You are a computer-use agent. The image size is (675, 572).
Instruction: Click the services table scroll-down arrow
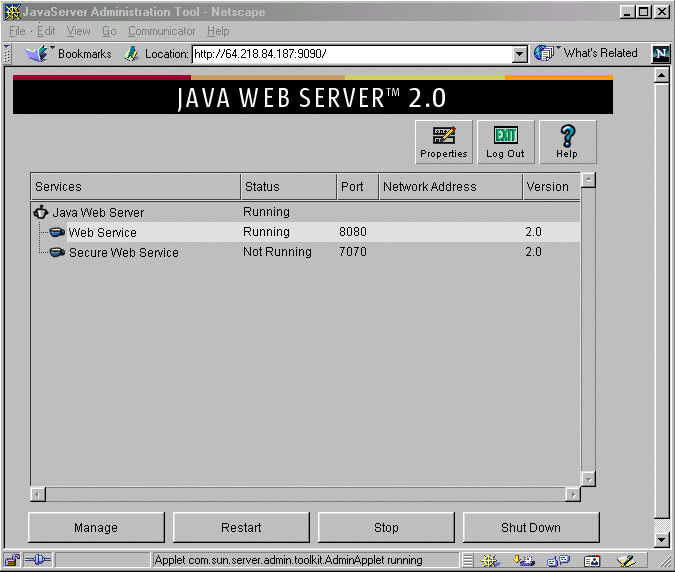[588, 479]
